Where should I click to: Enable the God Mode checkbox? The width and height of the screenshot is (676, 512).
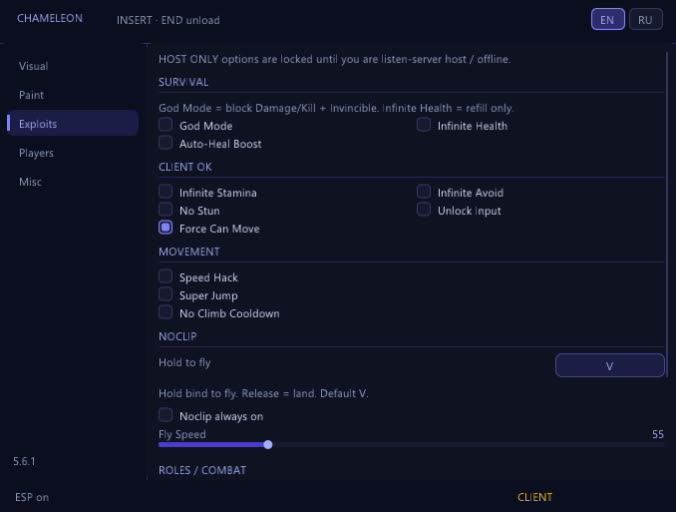point(166,125)
